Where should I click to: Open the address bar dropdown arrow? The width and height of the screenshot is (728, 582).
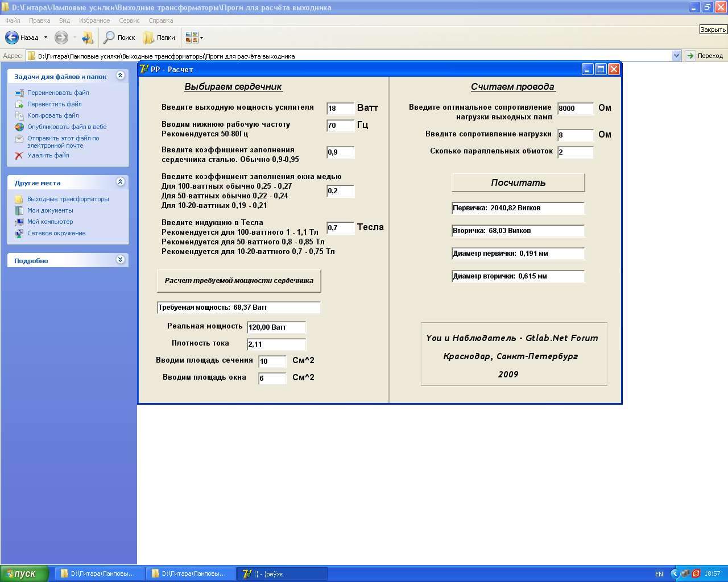tap(676, 56)
